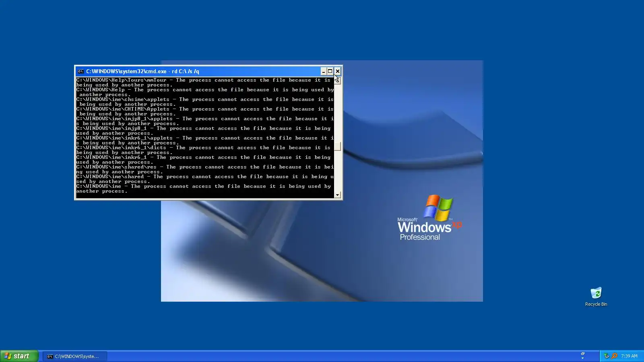The image size is (644, 362).
Task: Open the Recycle Bin desktop icon
Action: click(x=596, y=297)
